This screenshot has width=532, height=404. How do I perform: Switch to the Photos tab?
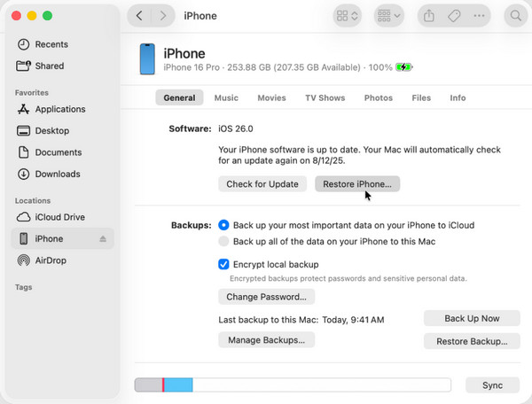click(x=379, y=97)
